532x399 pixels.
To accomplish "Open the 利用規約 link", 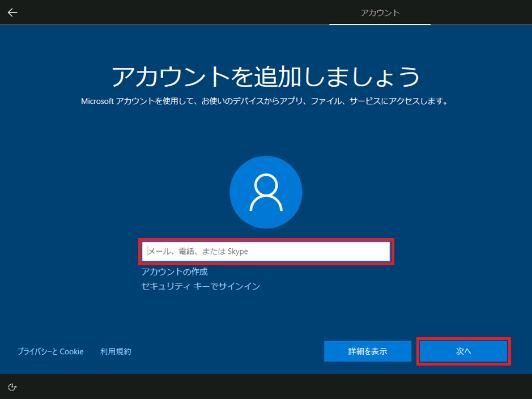I will pos(116,351).
